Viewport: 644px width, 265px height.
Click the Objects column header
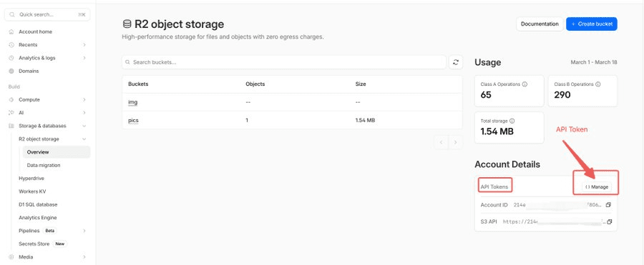pos(255,84)
